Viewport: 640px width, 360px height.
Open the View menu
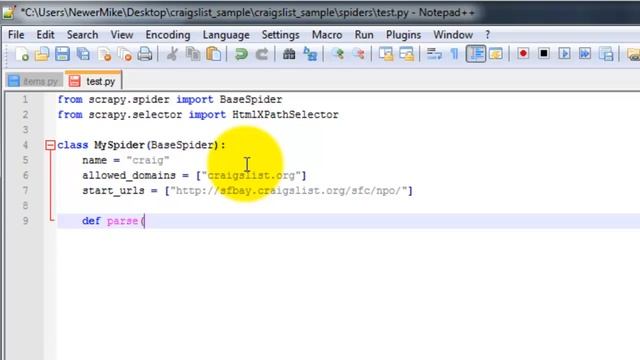pos(122,35)
